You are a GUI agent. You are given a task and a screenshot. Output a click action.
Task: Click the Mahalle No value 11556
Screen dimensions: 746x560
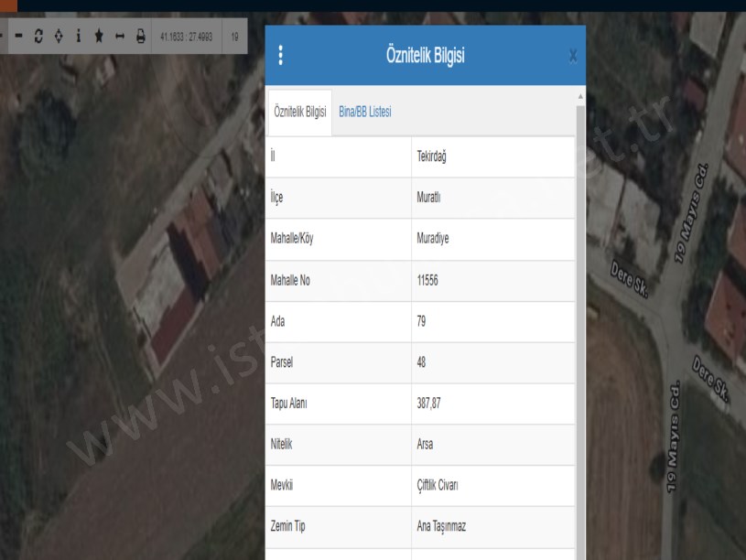click(428, 280)
